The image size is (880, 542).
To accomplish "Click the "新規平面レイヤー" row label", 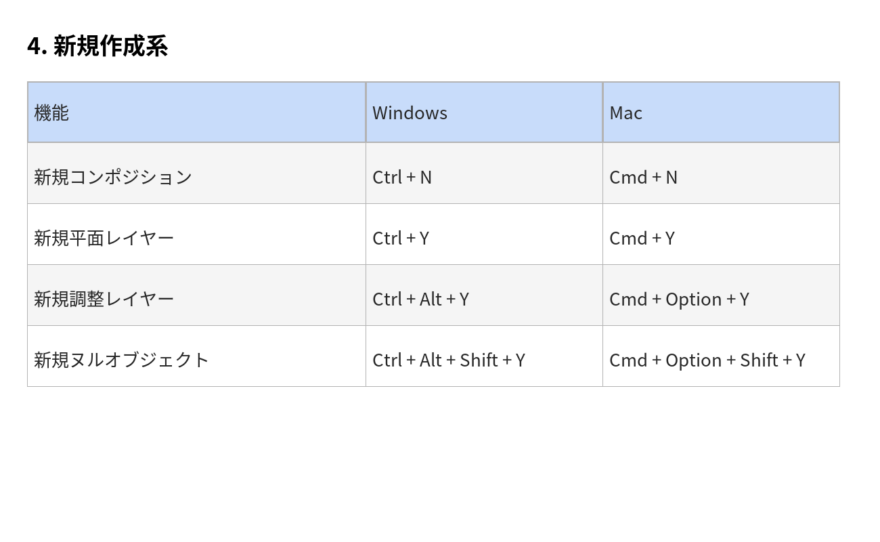I will [104, 238].
